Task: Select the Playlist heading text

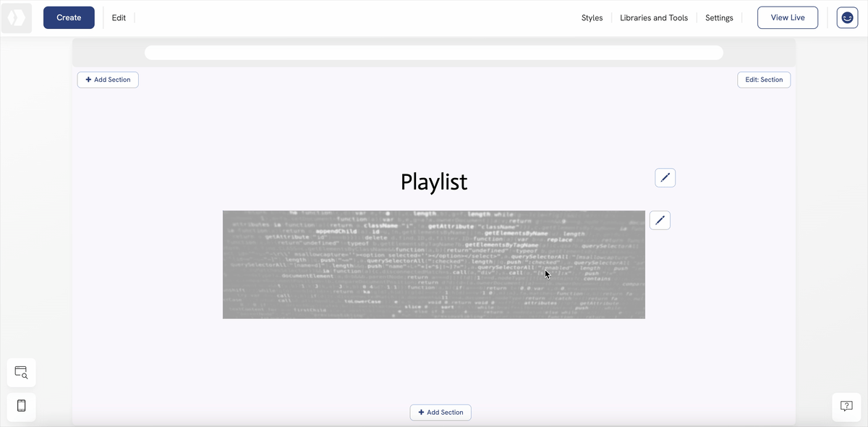Action: coord(434,182)
